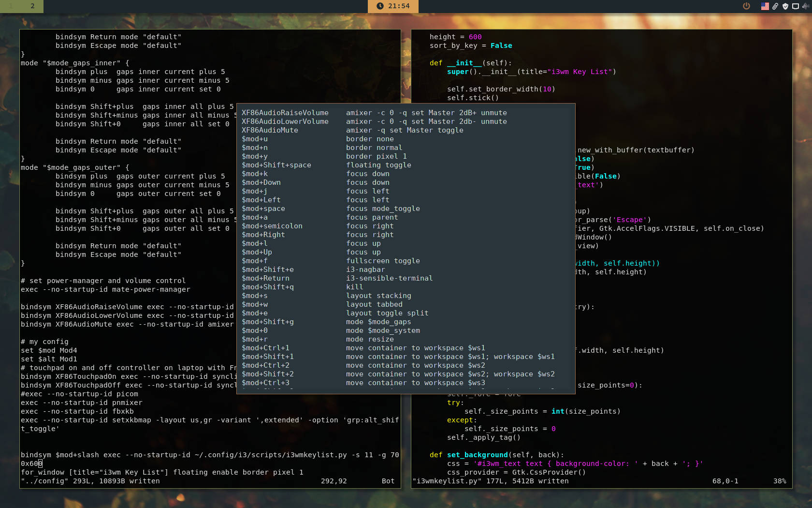Click '"i3wmkeylist.py" 177L, 5412B written' status
The width and height of the screenshot is (812, 508).
(x=491, y=481)
